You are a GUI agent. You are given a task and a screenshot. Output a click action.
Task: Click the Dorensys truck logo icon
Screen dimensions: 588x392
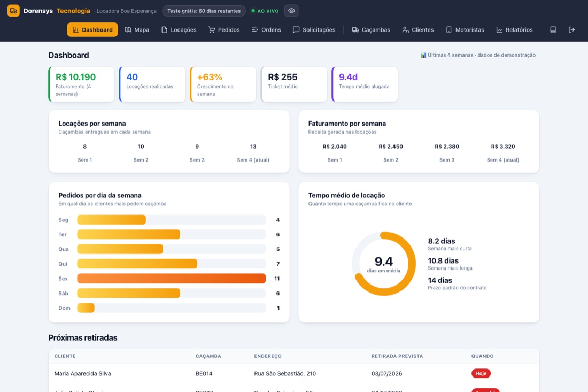pyautogui.click(x=13, y=11)
